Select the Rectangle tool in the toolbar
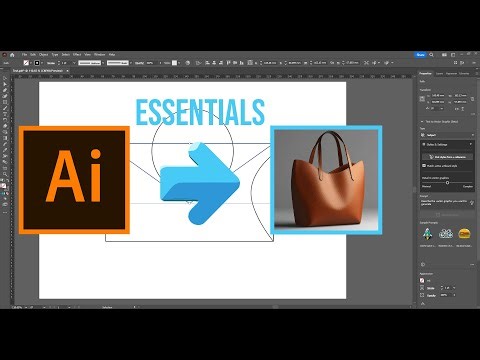The height and width of the screenshot is (360, 480). tap(5, 103)
